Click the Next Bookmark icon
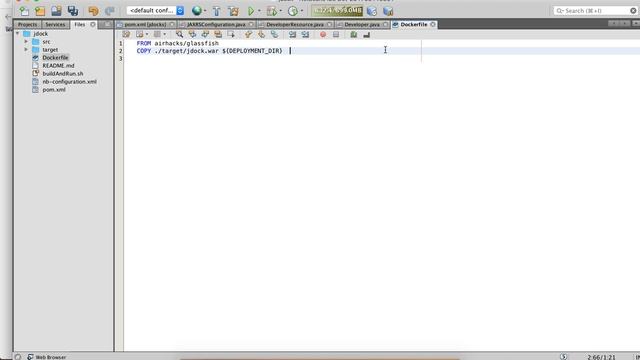 261,35
